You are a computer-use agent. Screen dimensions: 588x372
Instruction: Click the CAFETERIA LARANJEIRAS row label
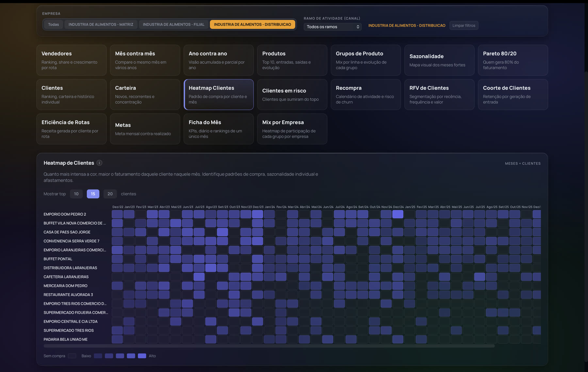tap(66, 277)
